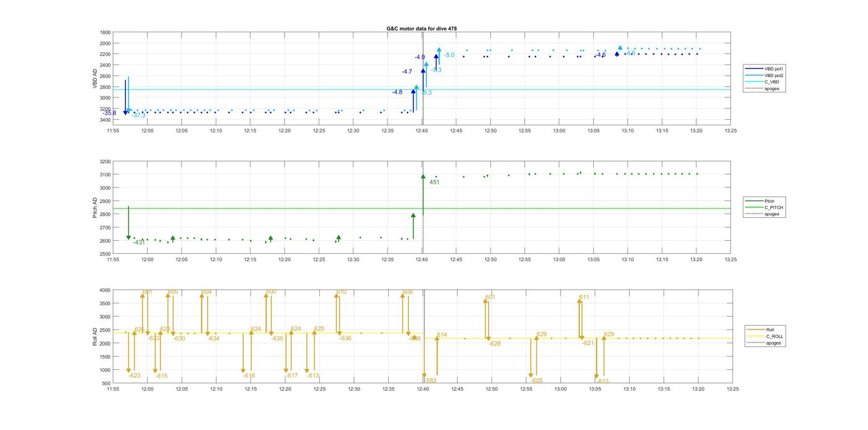The height and width of the screenshot is (430, 868).
Task: Click the '-4.7' VBD annotation
Action: (407, 72)
